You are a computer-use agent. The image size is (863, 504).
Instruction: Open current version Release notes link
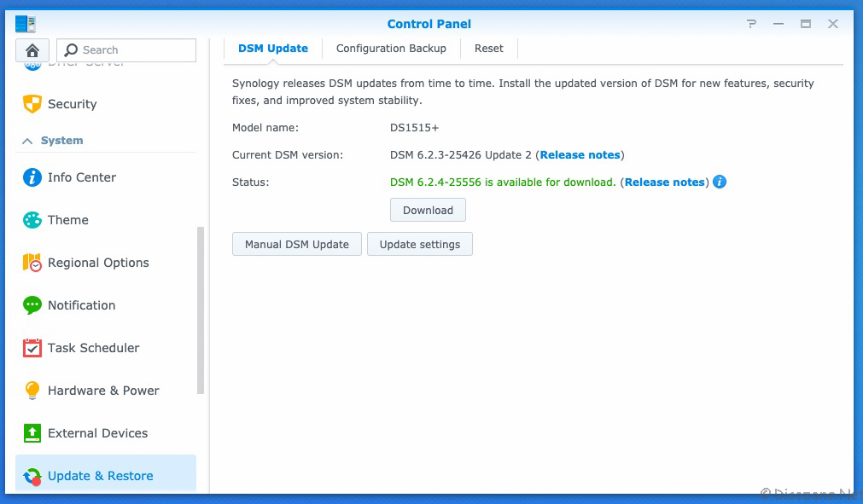tap(580, 155)
